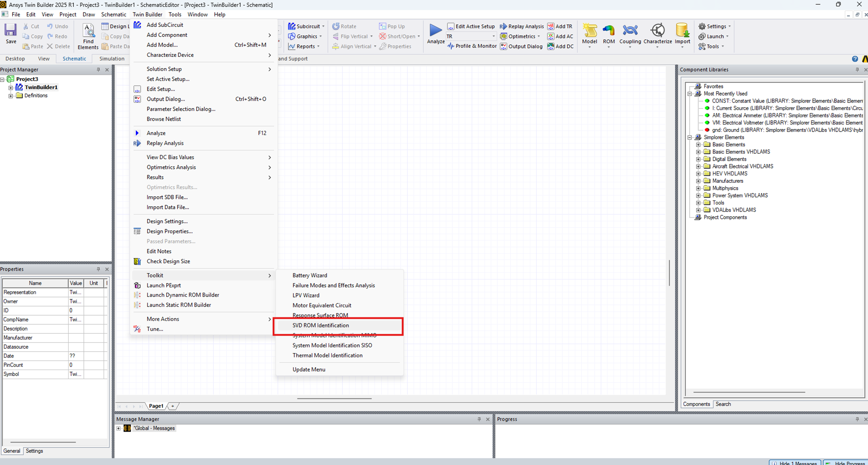
Task: Close the Properties panel
Action: [x=107, y=269]
